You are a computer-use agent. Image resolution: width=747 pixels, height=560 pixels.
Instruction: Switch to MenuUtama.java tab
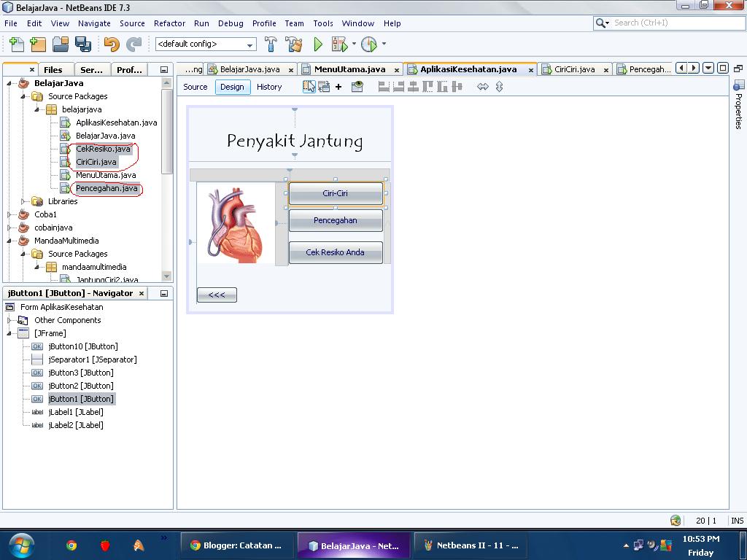click(x=349, y=69)
